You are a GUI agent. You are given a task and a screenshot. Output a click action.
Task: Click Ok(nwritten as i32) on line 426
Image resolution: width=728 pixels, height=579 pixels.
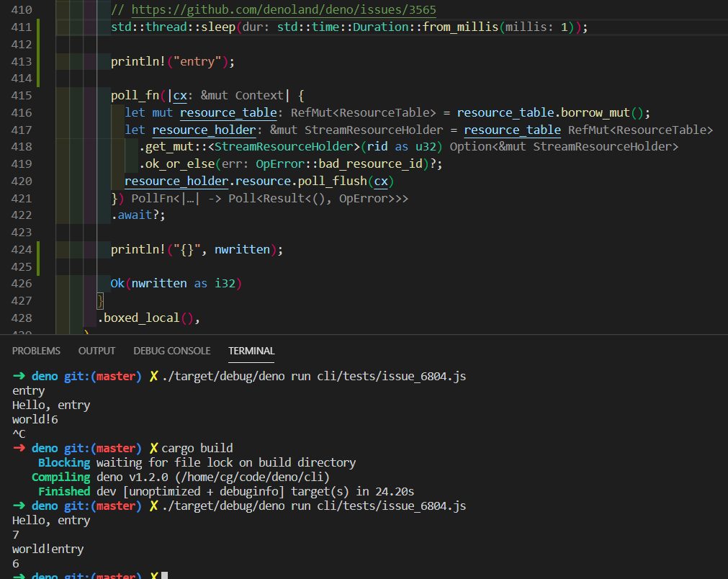click(x=176, y=284)
